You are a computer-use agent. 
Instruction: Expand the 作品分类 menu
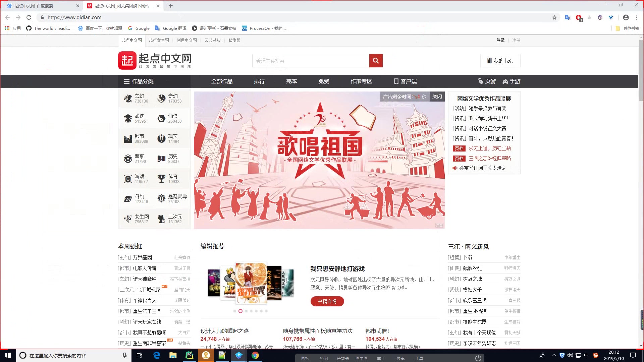click(x=139, y=81)
